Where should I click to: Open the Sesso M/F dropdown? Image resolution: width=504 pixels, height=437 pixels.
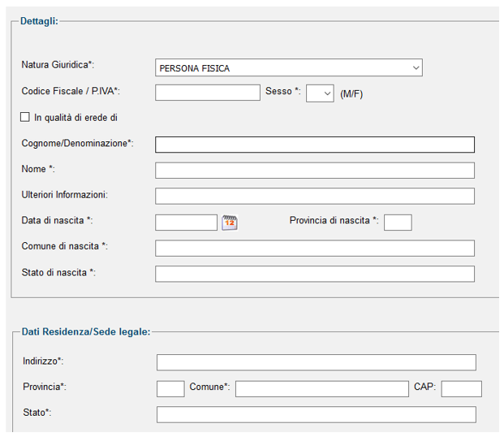coord(320,93)
